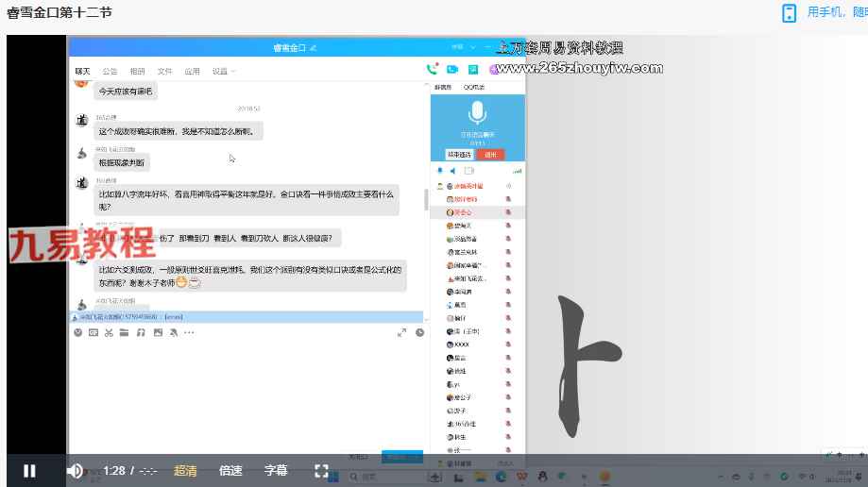Pause the video playback
This screenshot has height=487, width=868.
[29, 471]
